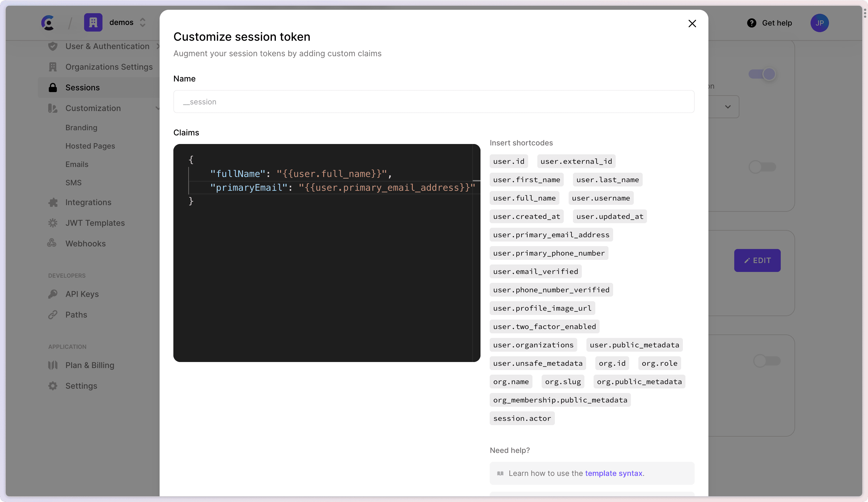The height and width of the screenshot is (502, 868).
Task: Click the Paths link icon
Action: tap(52, 315)
